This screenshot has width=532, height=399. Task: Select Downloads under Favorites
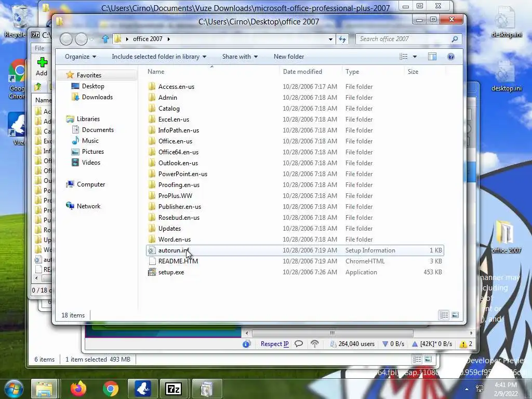(x=97, y=97)
